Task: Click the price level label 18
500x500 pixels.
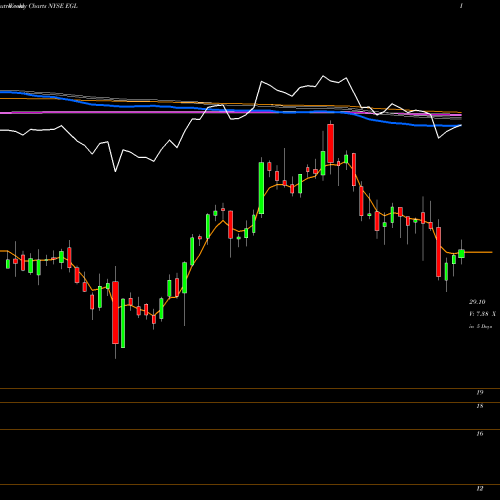Action: (480, 406)
